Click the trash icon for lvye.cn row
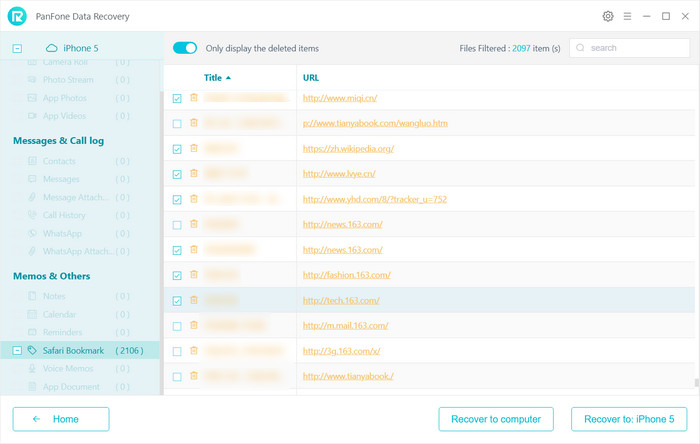This screenshot has height=444, width=700. point(194,174)
